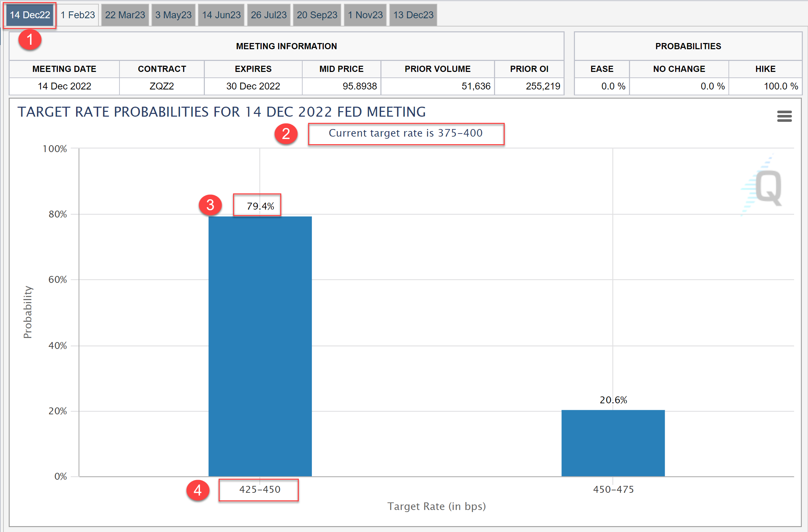This screenshot has height=532, width=808.
Task: Click the 20.6% data label
Action: [613, 400]
